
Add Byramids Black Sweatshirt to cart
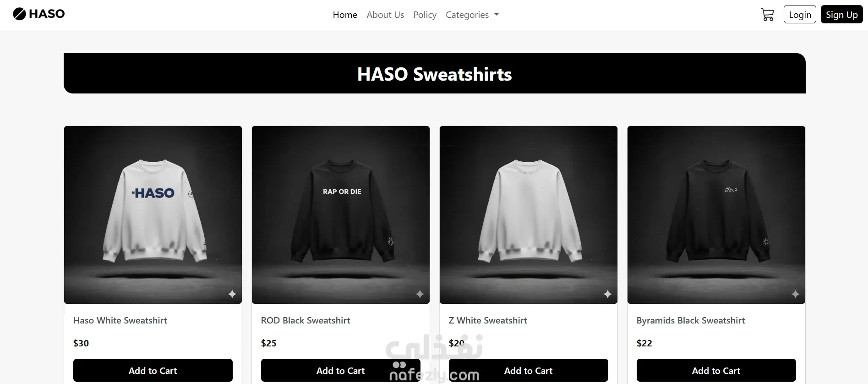coord(716,370)
